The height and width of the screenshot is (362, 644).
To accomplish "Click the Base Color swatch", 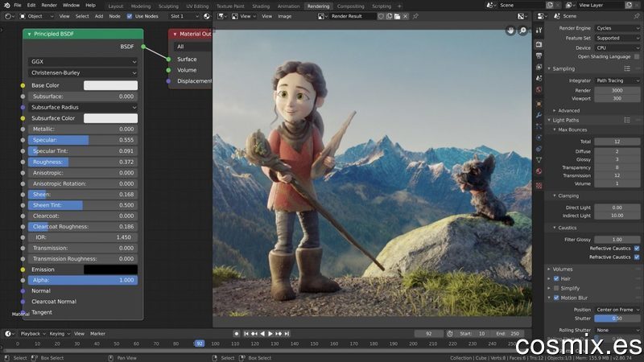I will tap(110, 85).
